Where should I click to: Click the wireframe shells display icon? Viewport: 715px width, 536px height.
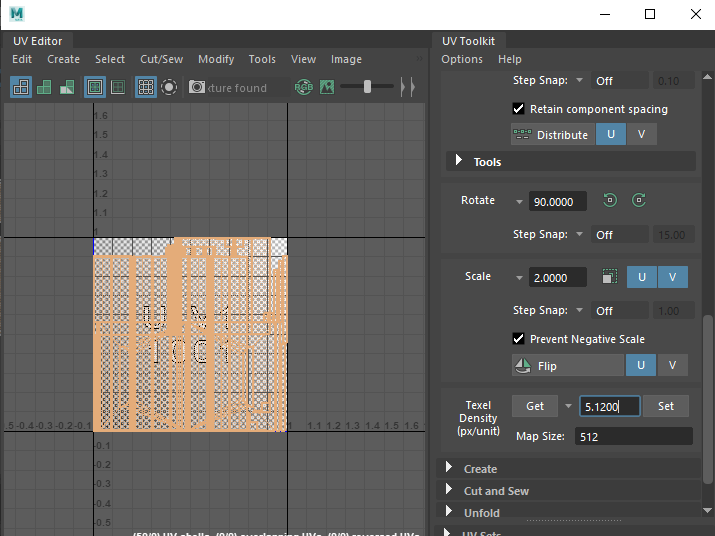21,87
